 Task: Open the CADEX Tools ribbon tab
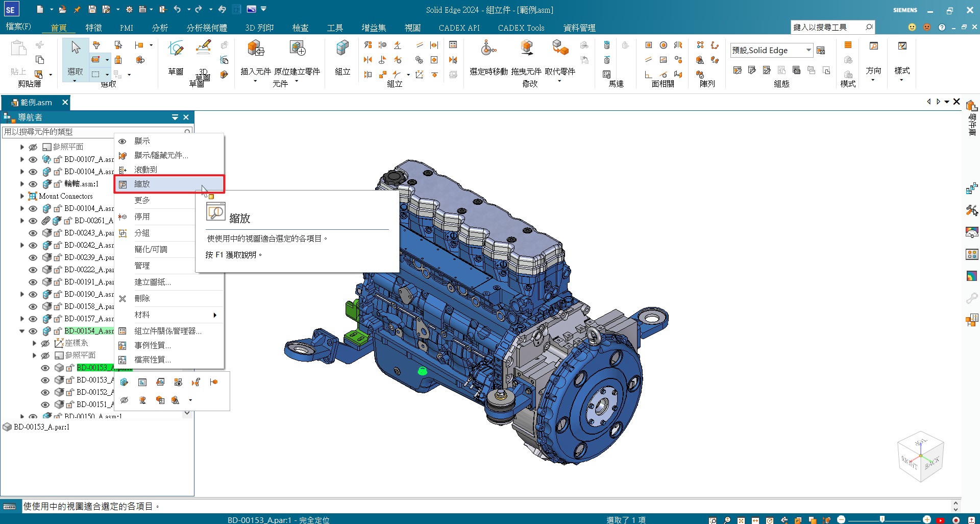521,28
